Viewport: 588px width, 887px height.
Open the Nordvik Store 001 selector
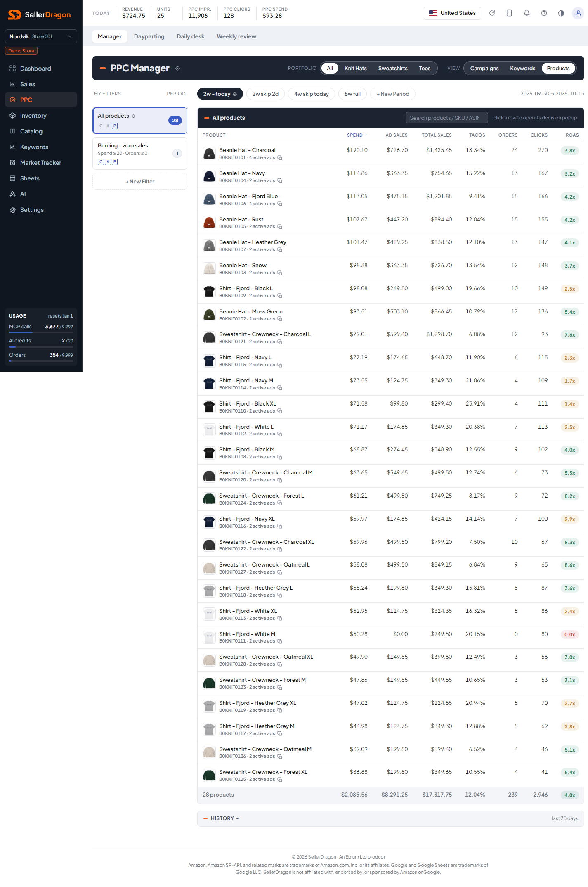pyautogui.click(x=41, y=36)
